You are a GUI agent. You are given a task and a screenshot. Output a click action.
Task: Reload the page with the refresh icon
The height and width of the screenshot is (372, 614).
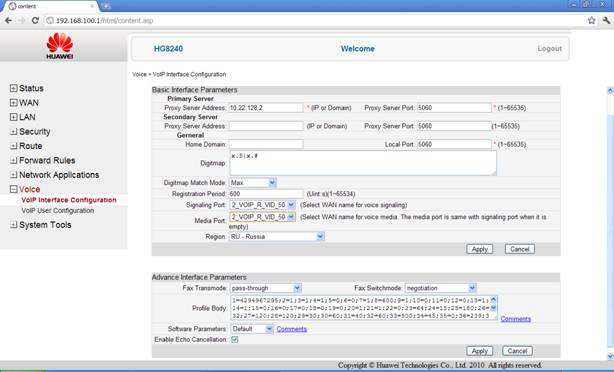coord(35,20)
